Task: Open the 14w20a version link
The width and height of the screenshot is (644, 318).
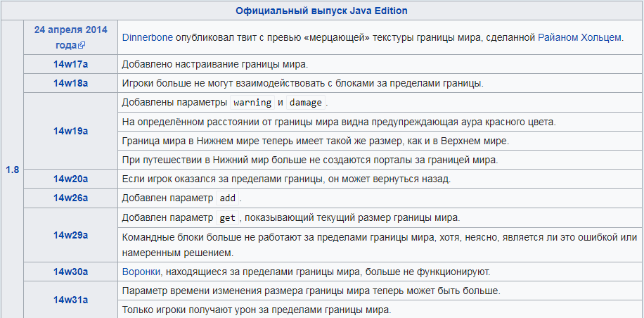Action: (x=70, y=179)
